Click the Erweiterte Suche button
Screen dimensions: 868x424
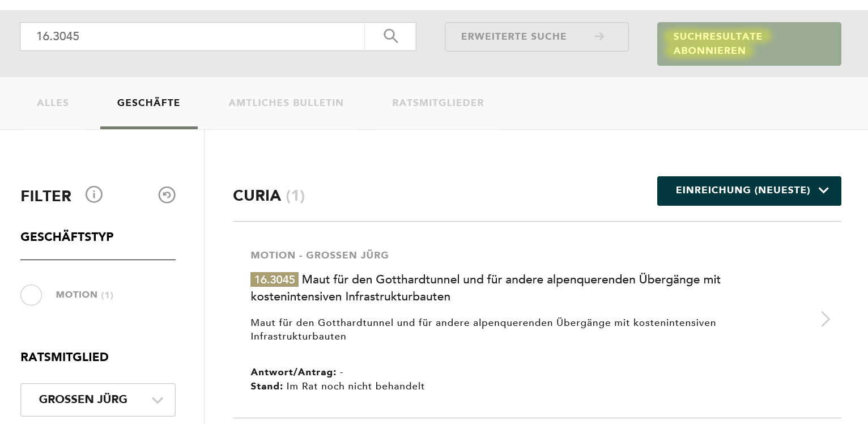click(537, 37)
